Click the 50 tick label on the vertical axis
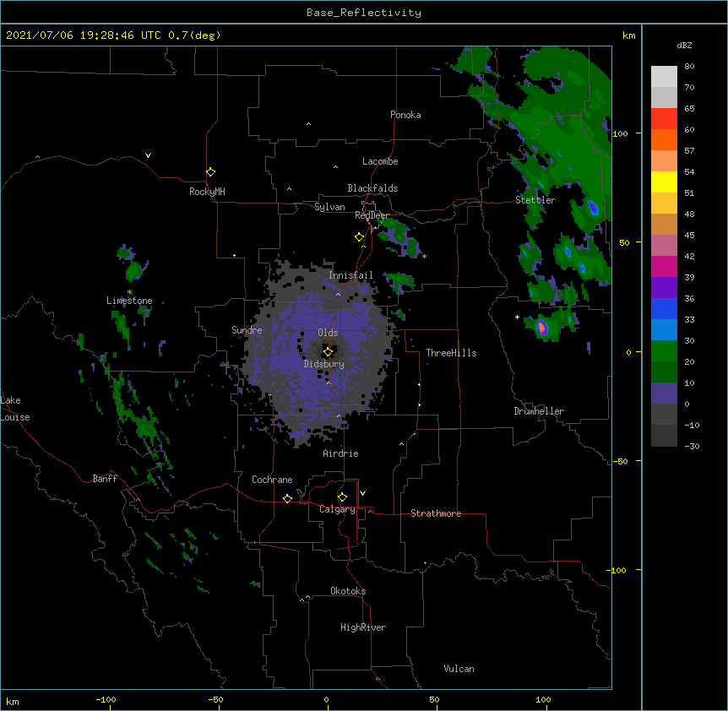 coord(624,242)
